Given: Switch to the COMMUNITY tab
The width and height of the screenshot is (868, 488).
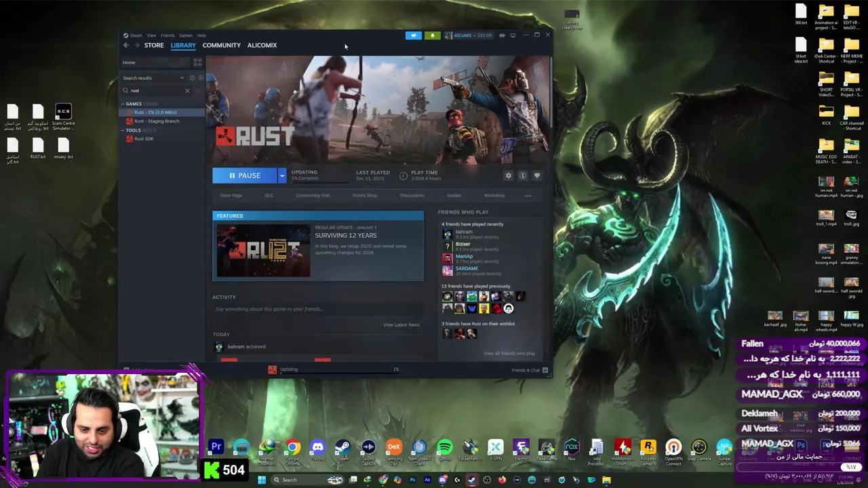Looking at the screenshot, I should click(222, 45).
